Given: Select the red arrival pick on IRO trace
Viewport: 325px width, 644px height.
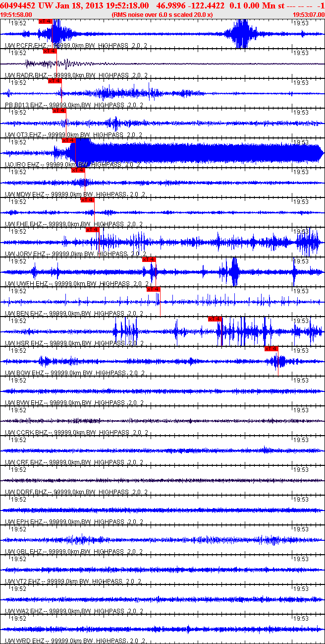Looking at the screenshot, I should pyautogui.click(x=69, y=140).
